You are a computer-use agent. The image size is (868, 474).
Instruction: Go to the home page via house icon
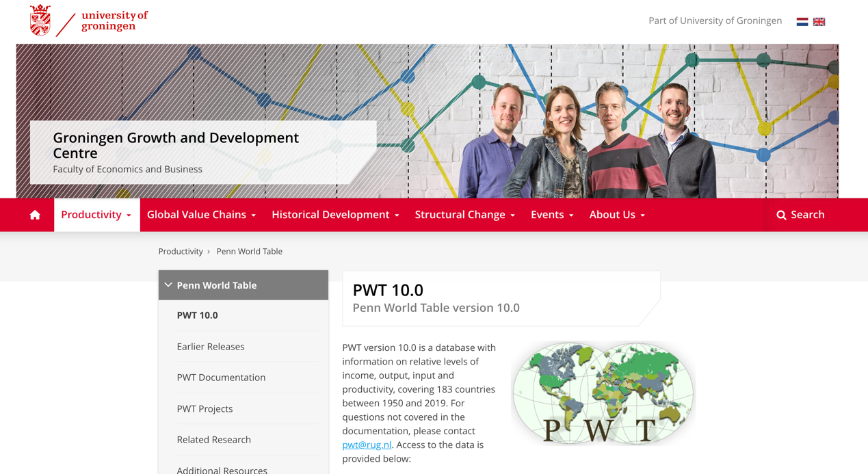[x=35, y=215]
